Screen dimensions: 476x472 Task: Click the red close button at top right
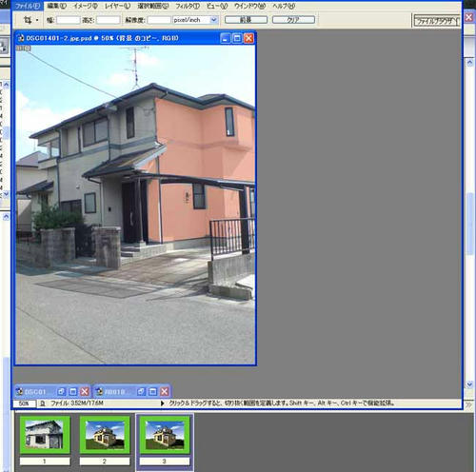click(469, 17)
